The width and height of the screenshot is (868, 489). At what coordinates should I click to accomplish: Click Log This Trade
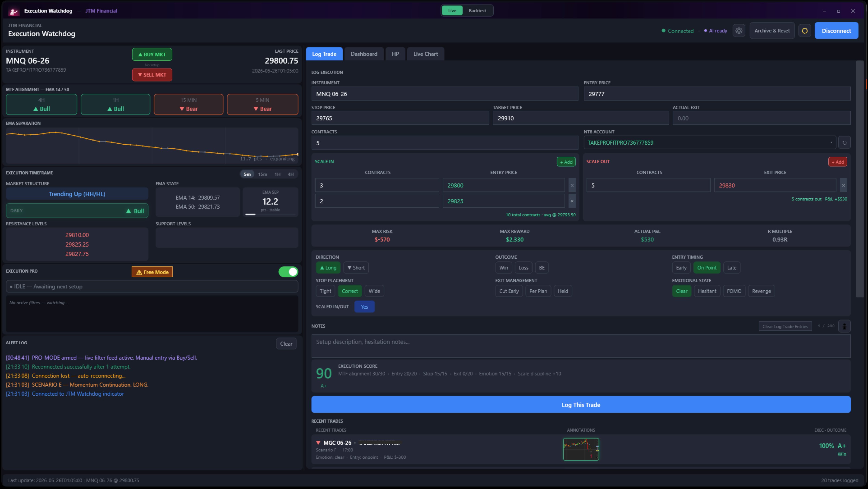pos(581,405)
